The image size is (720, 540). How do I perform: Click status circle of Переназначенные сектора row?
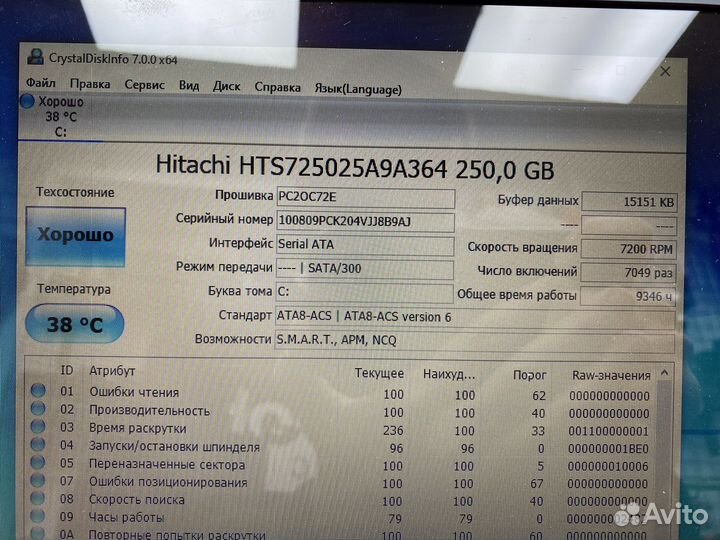[38, 462]
